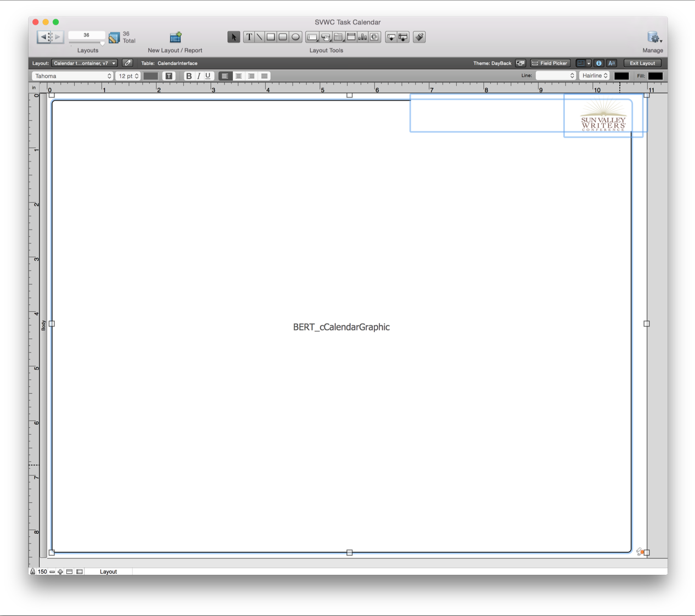Select the Web Viewer tool
Screen dimensions: 695x616
pos(375,37)
